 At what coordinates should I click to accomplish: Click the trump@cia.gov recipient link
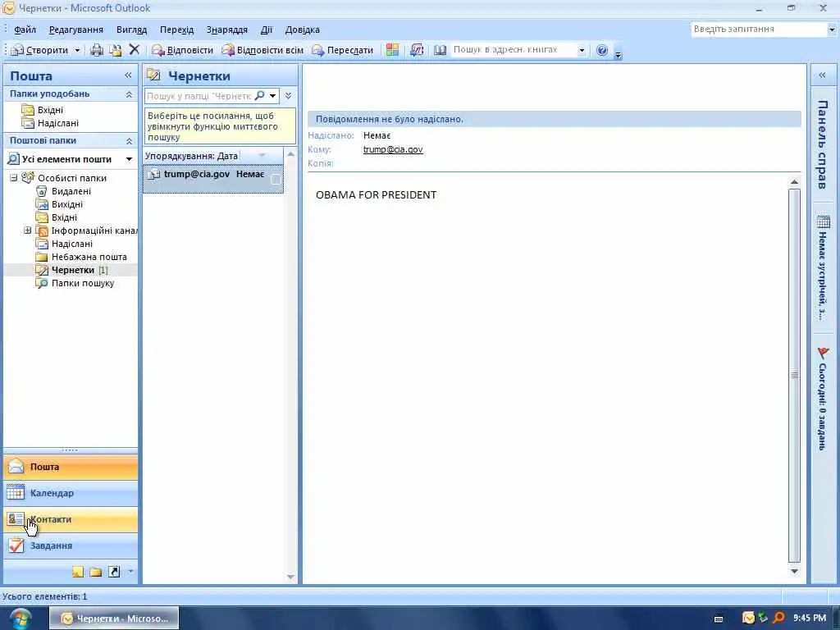393,149
